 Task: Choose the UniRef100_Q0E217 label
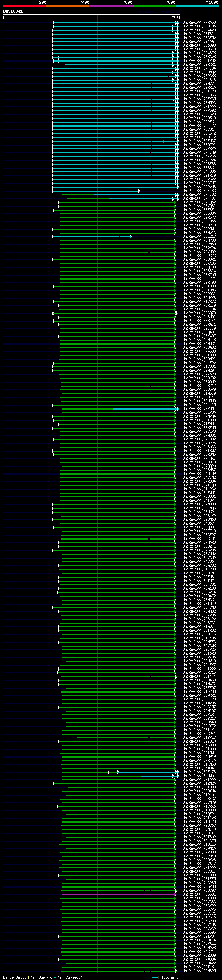tap(199, 237)
